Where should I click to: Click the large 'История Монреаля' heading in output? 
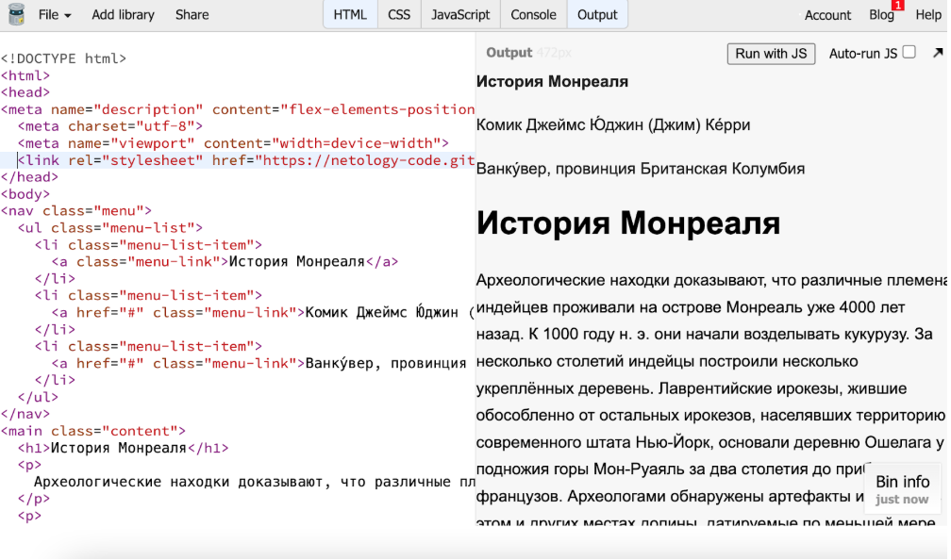coord(627,222)
